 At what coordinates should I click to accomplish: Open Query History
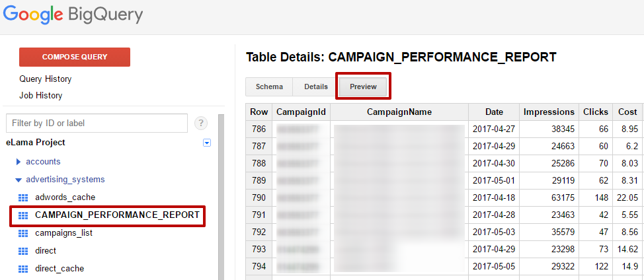coord(46,79)
